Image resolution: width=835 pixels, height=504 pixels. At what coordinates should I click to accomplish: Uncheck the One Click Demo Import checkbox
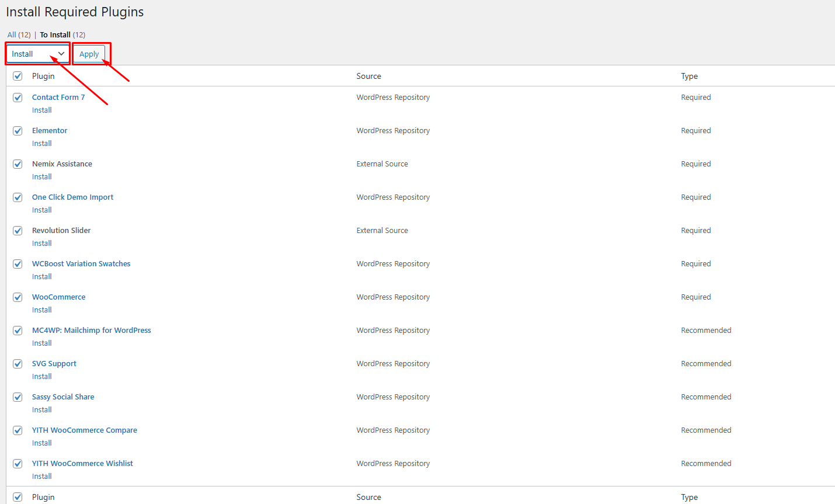[x=18, y=197]
